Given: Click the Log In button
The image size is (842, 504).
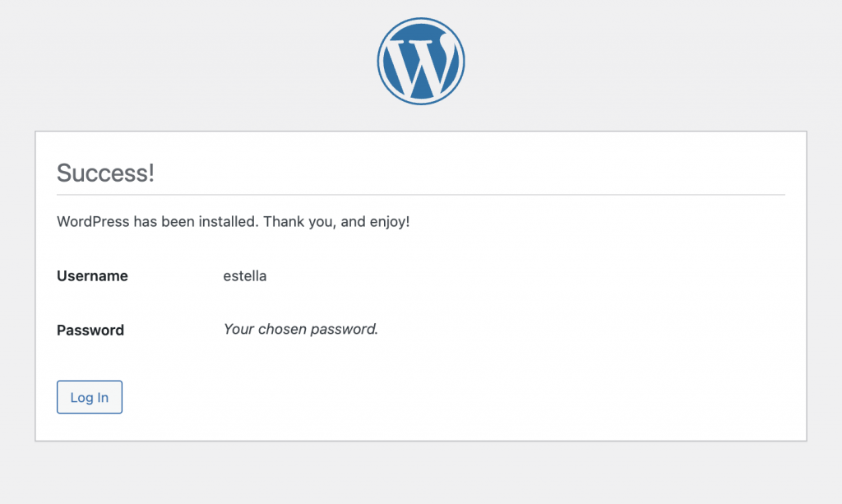Looking at the screenshot, I should (x=90, y=397).
